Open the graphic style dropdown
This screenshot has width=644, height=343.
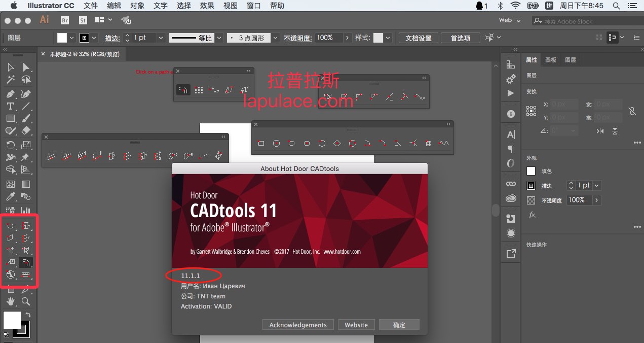tap(388, 38)
